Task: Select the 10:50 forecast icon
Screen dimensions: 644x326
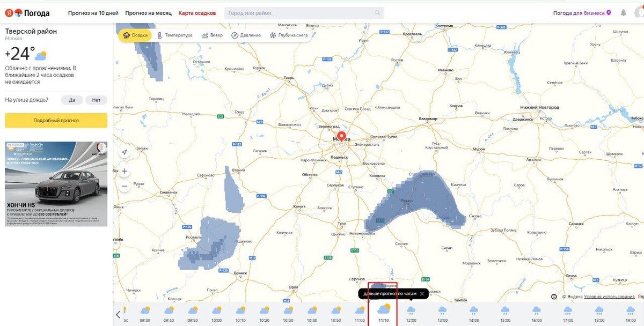Action: pyautogui.click(x=336, y=310)
